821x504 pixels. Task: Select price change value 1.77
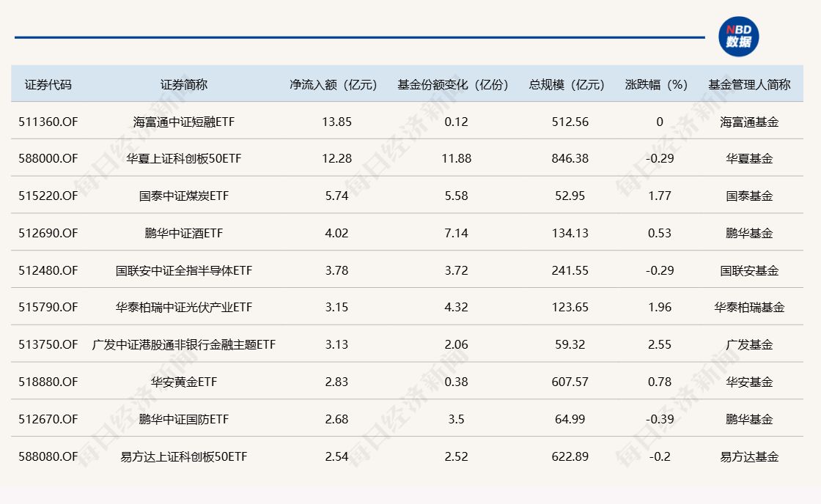tap(660, 196)
